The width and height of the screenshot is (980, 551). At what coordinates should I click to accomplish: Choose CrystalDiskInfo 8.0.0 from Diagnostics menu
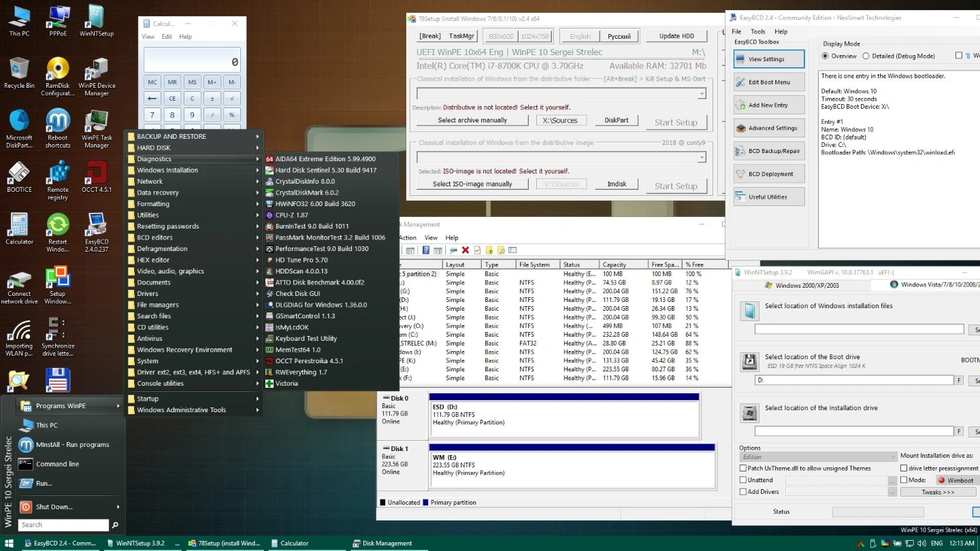click(305, 182)
